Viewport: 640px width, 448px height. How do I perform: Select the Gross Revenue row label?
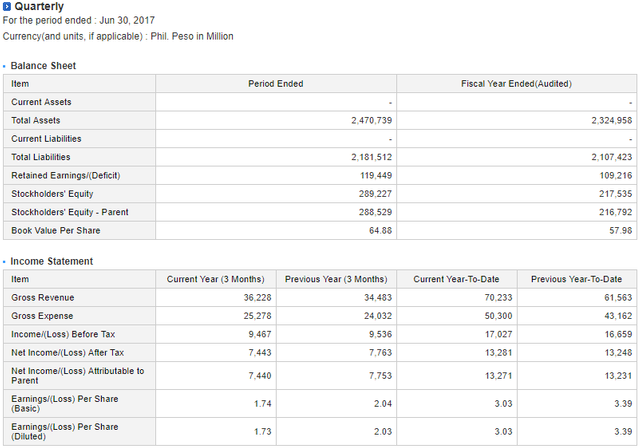[42, 298]
